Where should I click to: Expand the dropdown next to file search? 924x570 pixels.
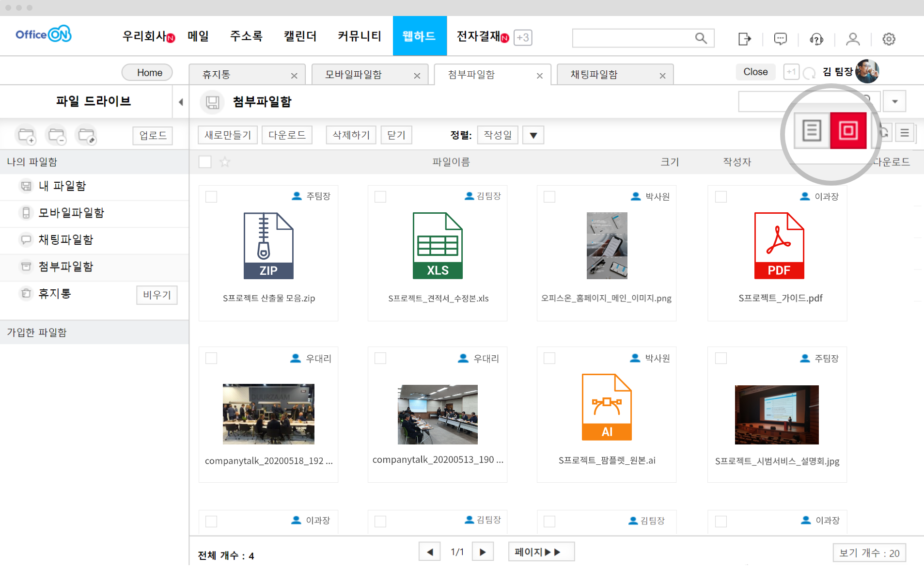(894, 102)
